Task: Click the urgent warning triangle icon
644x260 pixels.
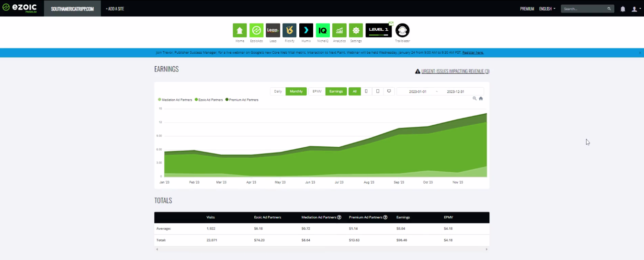Action: pos(418,71)
